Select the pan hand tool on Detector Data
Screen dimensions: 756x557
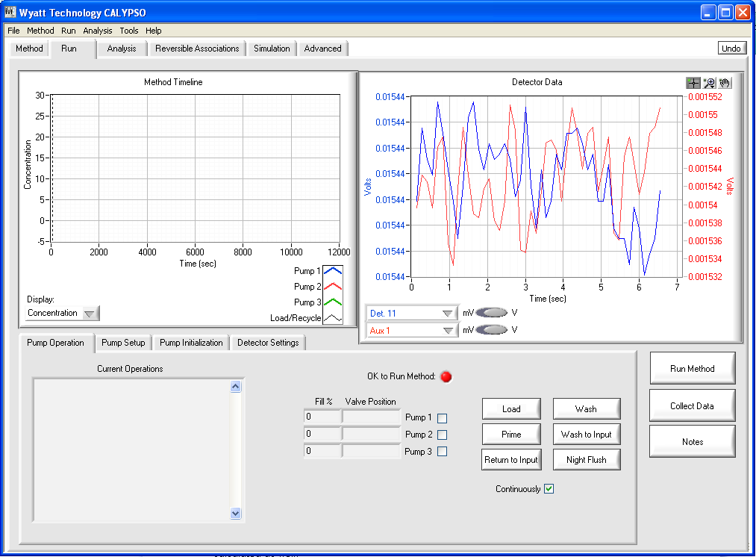(725, 83)
